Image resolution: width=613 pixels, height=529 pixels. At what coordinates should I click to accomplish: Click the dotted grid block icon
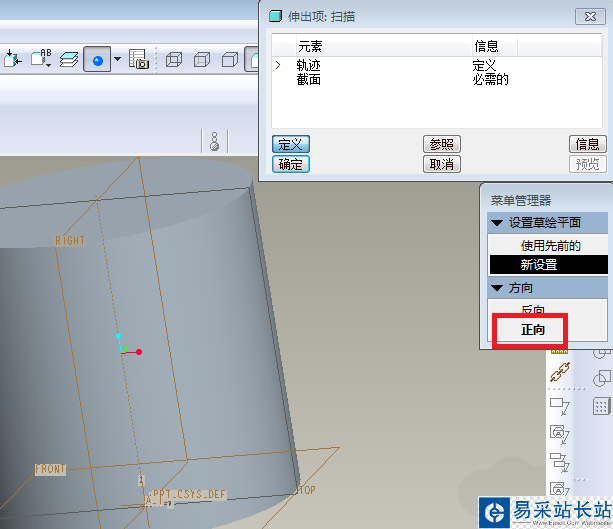tap(601, 406)
